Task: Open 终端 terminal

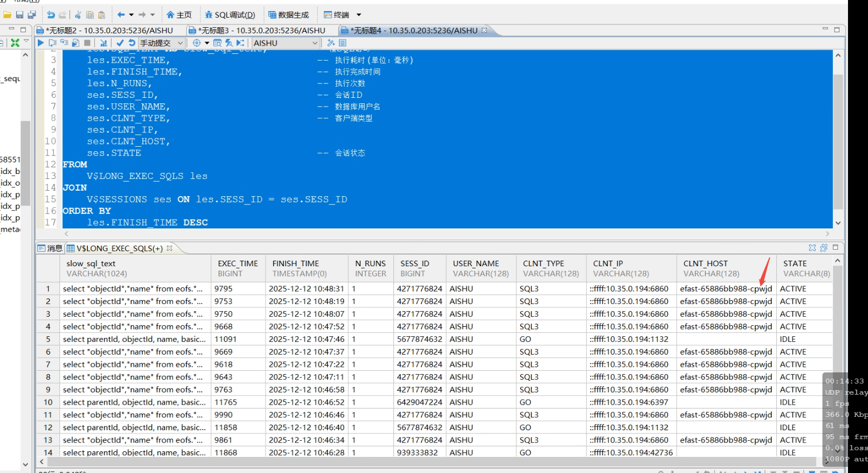Action: 337,15
